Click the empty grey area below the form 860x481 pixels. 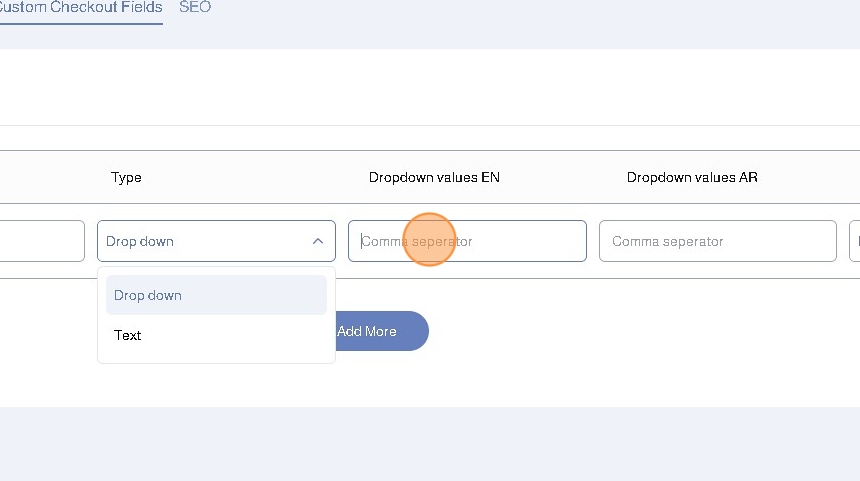430,445
